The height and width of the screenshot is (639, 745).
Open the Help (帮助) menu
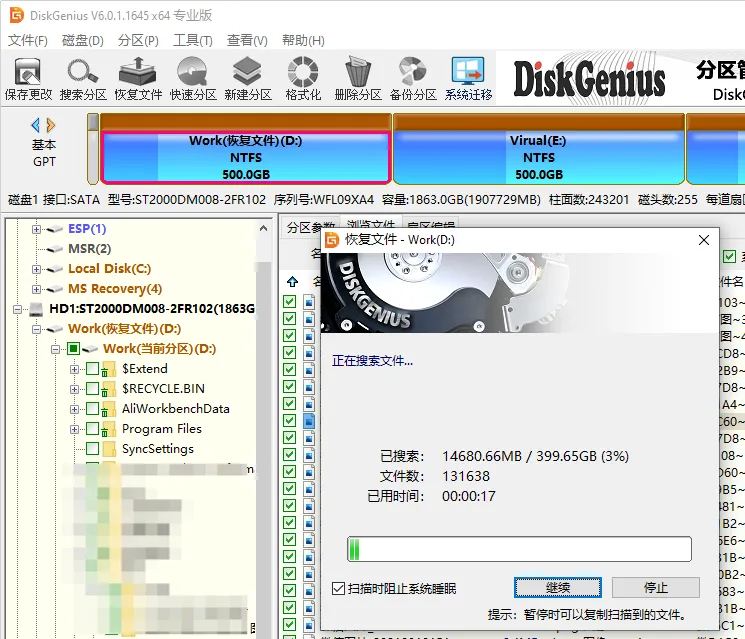tap(303, 40)
